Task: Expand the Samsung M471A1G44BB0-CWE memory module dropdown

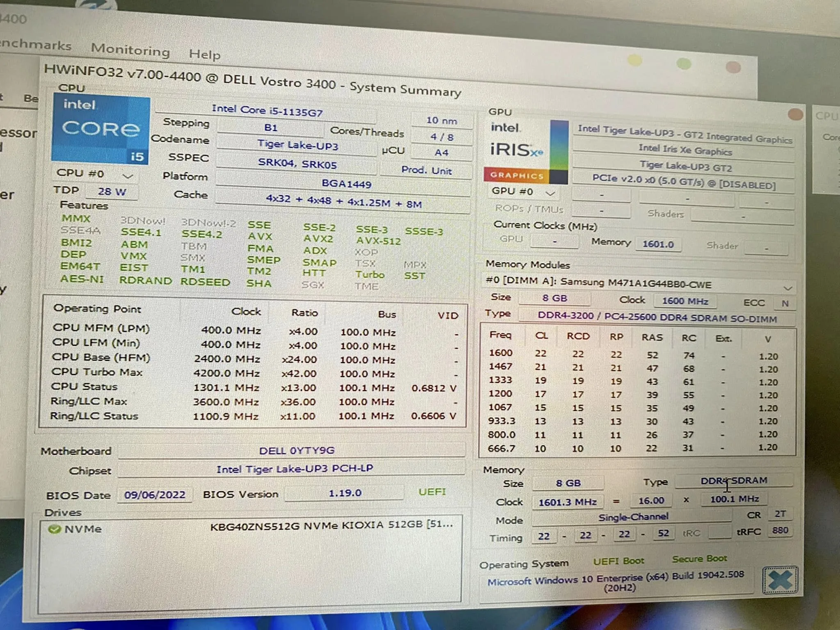Action: (787, 288)
